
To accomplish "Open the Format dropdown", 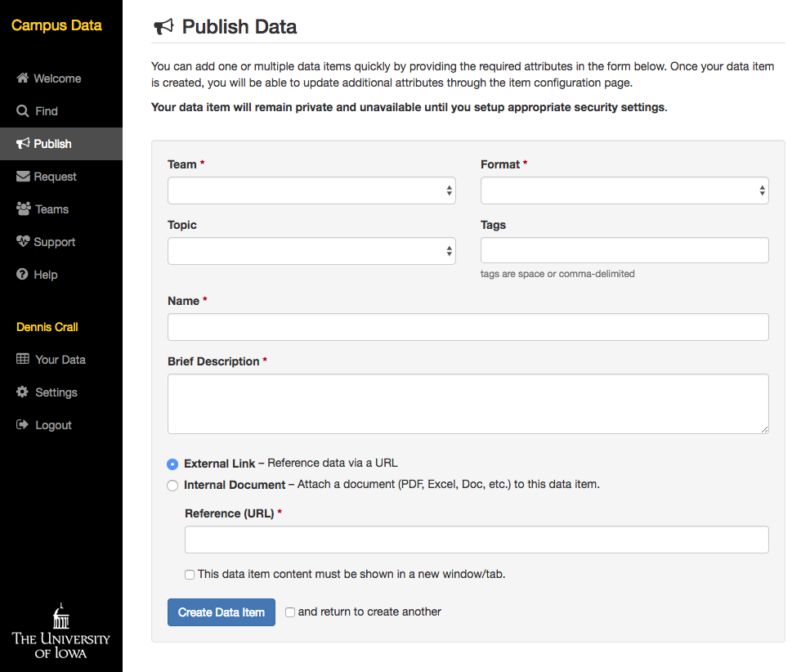I will pos(624,190).
